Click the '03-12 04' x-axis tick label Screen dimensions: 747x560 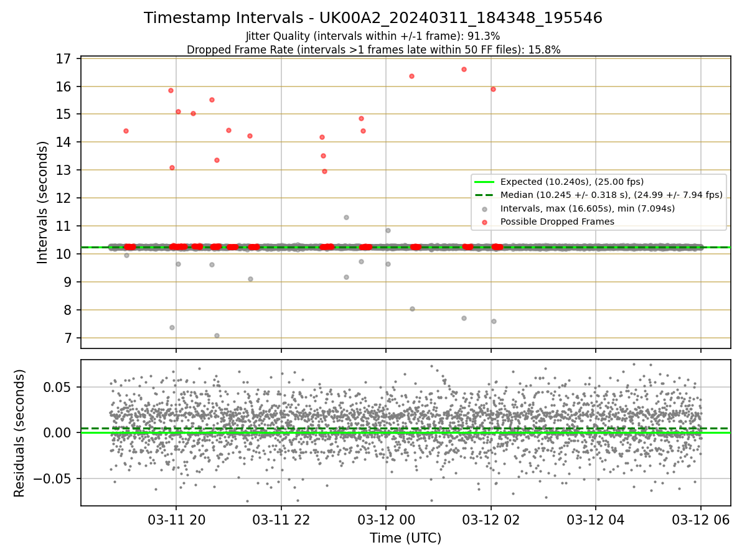(x=596, y=520)
